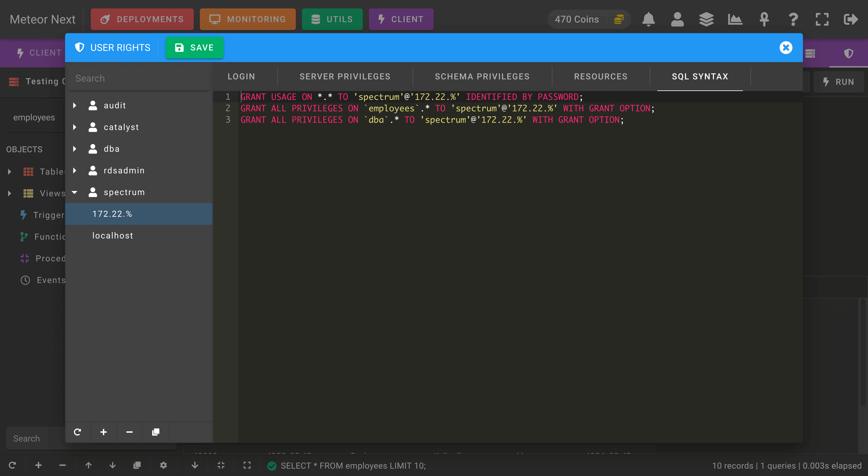Refresh the user list with reload icon

pyautogui.click(x=77, y=432)
